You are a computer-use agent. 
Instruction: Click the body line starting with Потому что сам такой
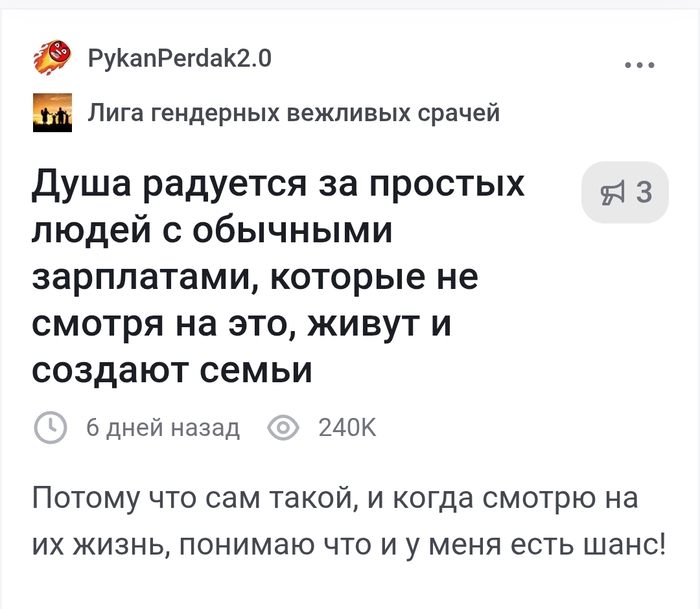(335, 498)
